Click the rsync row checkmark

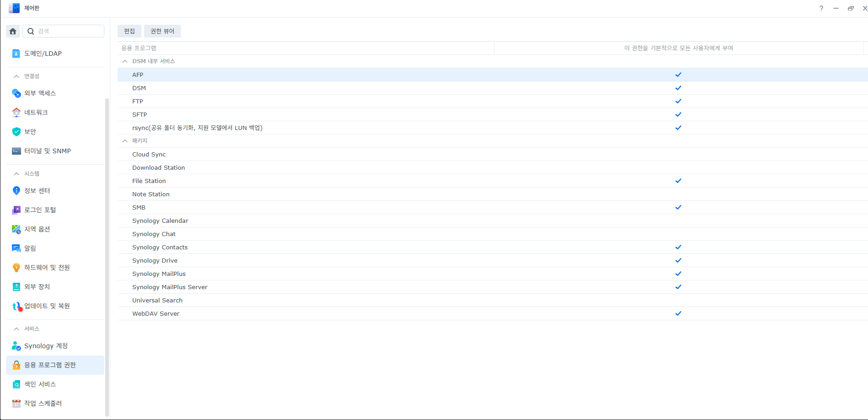point(679,128)
